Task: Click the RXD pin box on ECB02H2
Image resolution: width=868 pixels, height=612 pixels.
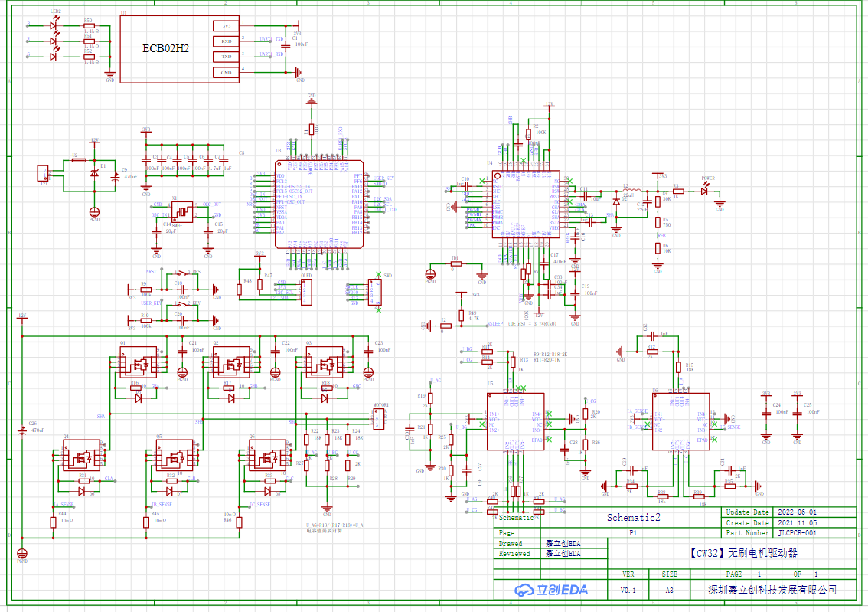Action: click(x=226, y=41)
